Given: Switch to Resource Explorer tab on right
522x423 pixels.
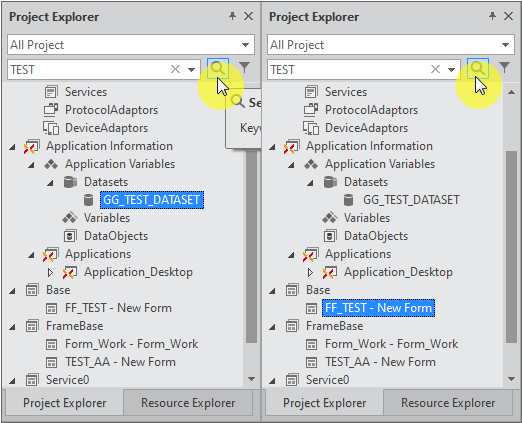Looking at the screenshot, I should pos(448,403).
